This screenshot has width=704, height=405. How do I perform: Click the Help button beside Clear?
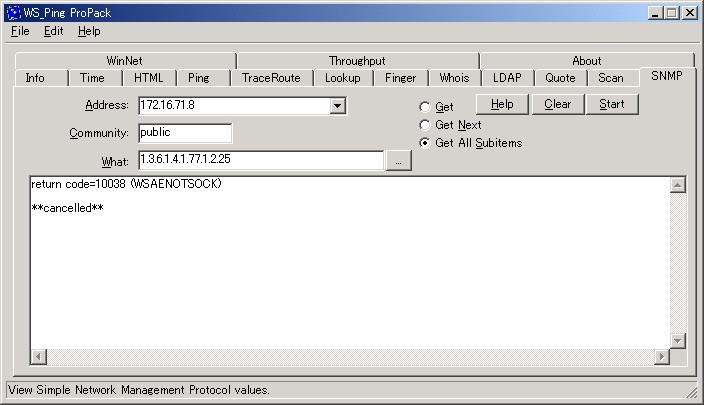[x=502, y=104]
